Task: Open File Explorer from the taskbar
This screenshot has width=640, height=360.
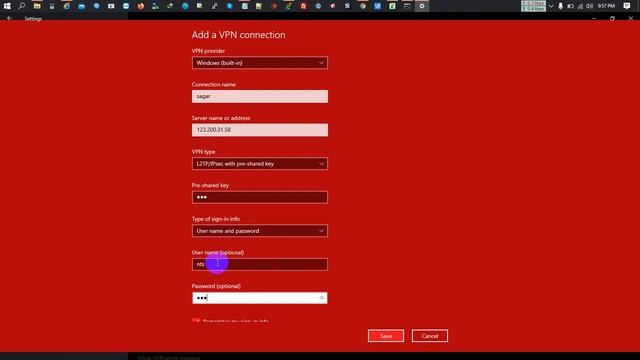Action: [37, 6]
